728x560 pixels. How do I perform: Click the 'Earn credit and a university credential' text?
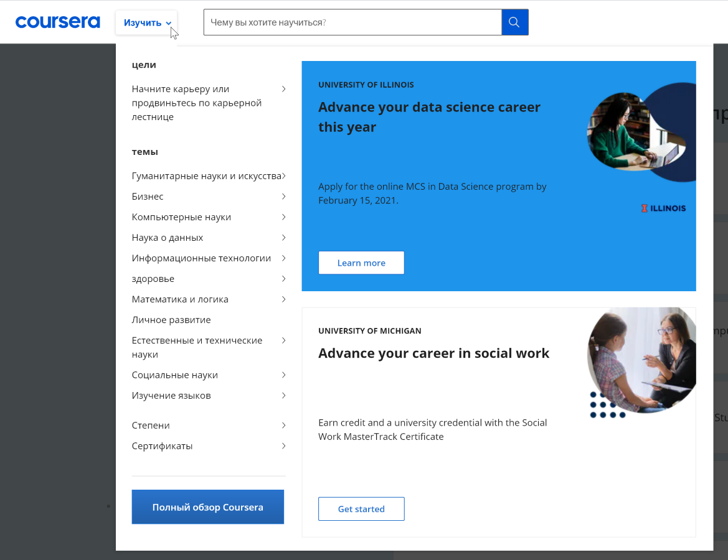[433, 429]
